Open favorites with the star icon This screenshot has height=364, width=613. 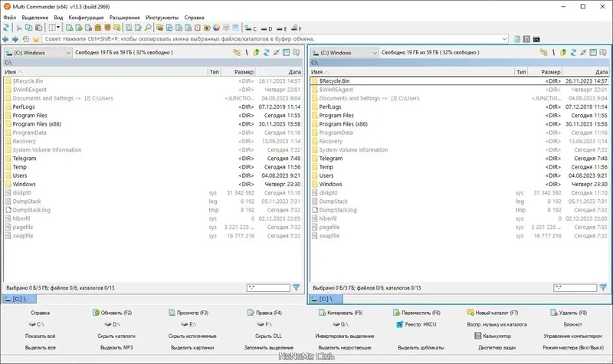pos(36,39)
